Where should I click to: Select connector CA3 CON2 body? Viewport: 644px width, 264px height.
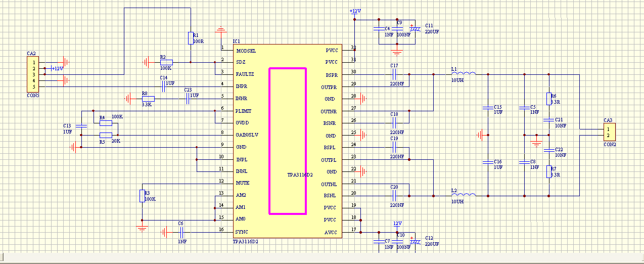click(x=610, y=133)
